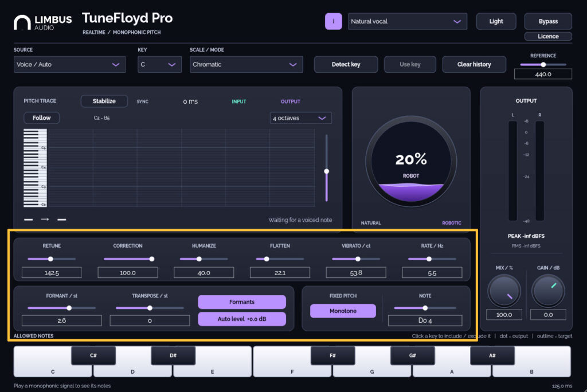This screenshot has width=587, height=392.
Task: Expand the Scale / Mode Chromatic dropdown
Action: point(246,64)
